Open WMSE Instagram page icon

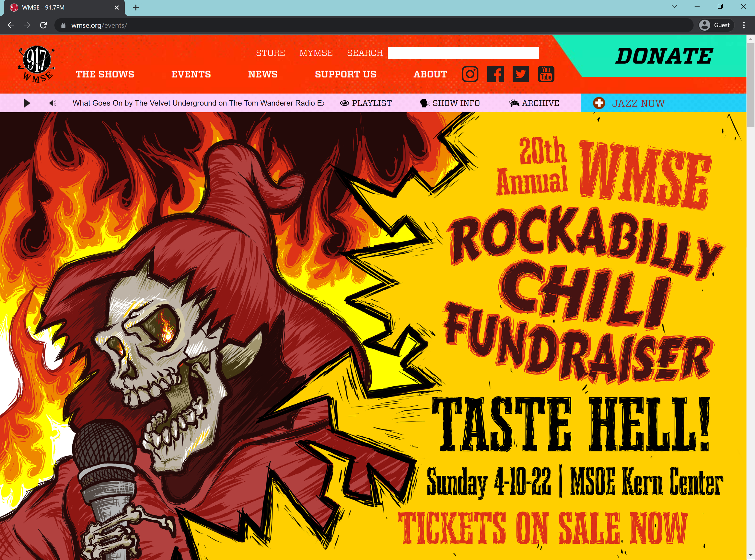[470, 74]
